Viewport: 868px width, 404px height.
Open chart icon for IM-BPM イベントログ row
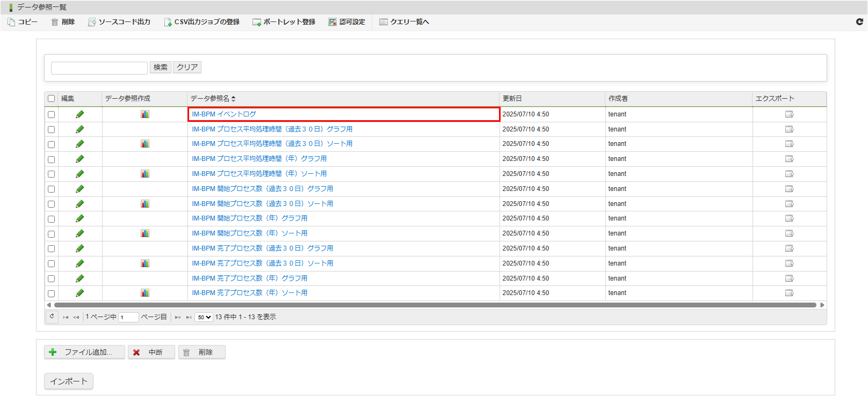(x=145, y=114)
